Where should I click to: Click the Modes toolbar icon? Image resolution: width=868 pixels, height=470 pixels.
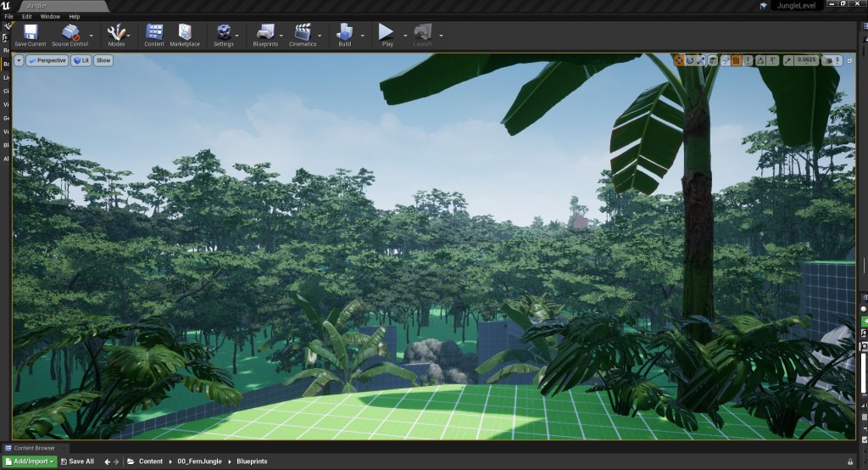click(116, 35)
